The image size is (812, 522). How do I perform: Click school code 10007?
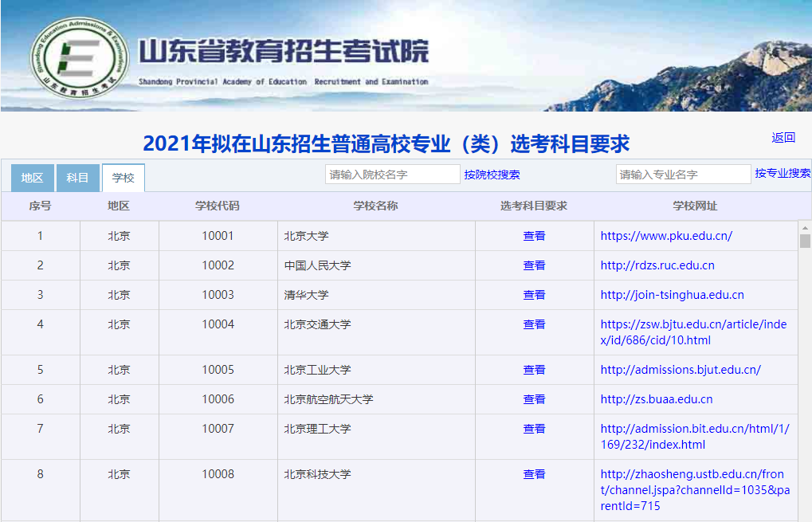click(x=218, y=429)
